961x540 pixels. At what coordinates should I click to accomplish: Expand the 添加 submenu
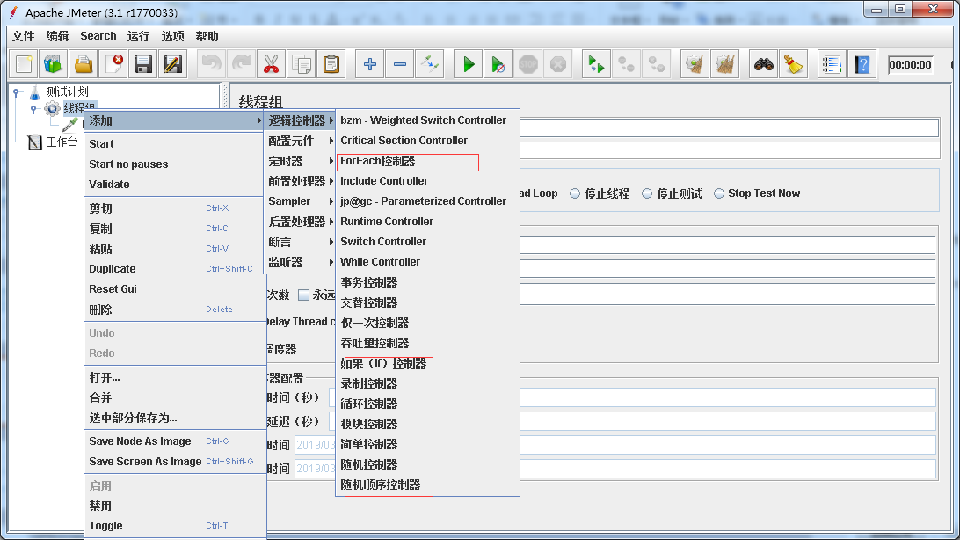click(x=174, y=121)
